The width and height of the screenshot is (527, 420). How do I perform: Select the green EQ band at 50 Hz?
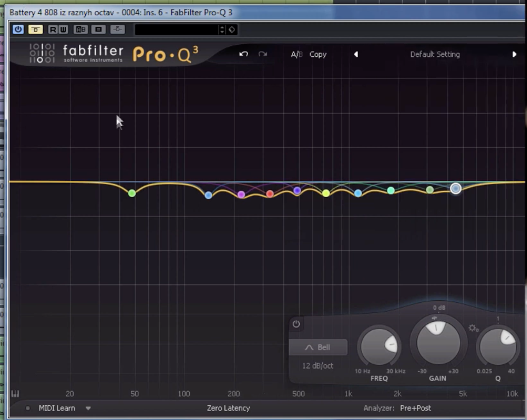point(132,193)
